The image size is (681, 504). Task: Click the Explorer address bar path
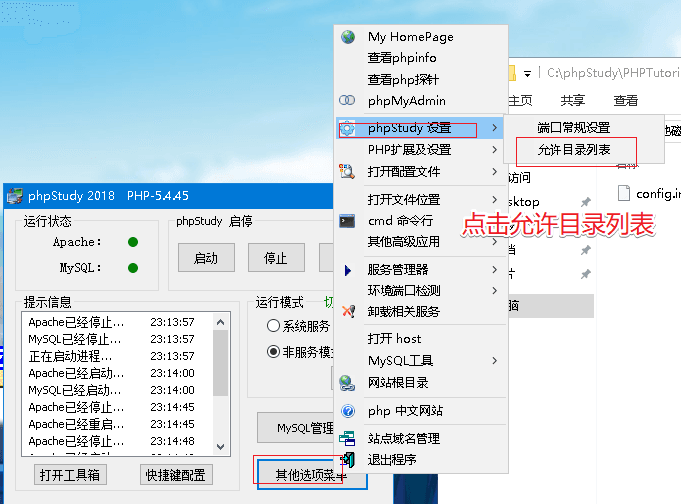(612, 73)
